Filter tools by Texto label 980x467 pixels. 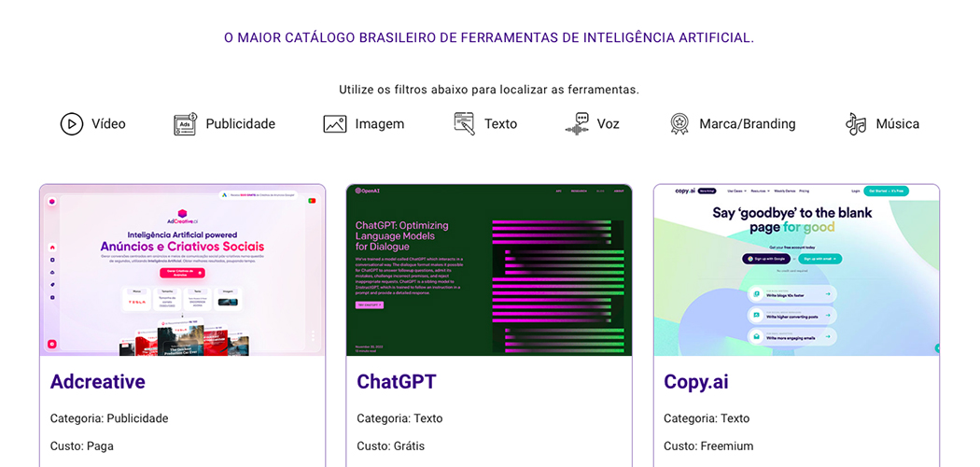coord(500,124)
